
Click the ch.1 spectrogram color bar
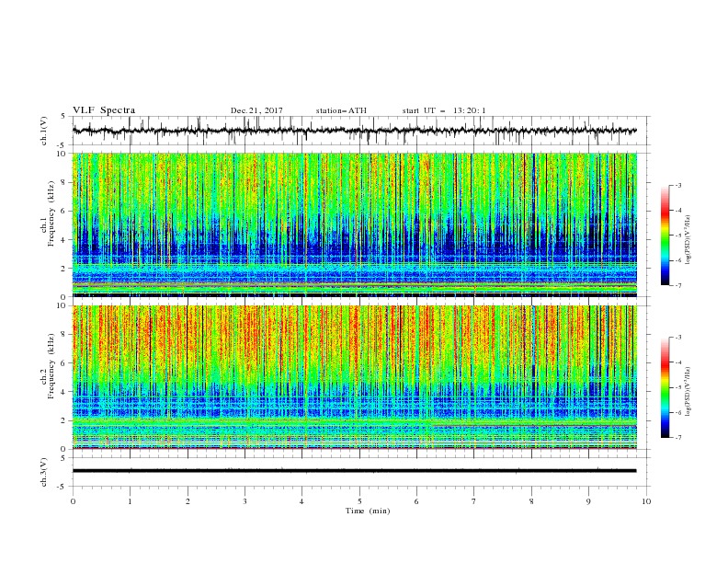(665, 236)
